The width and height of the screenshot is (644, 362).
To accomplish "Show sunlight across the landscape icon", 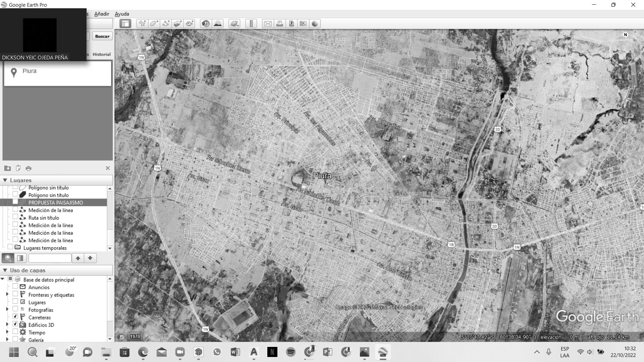I will pyautogui.click(x=218, y=23).
